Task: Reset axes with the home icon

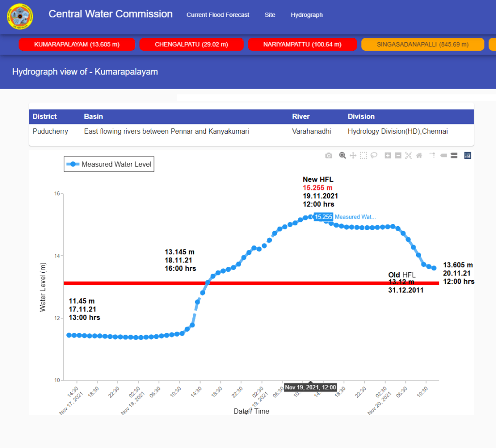Action: 419,155
